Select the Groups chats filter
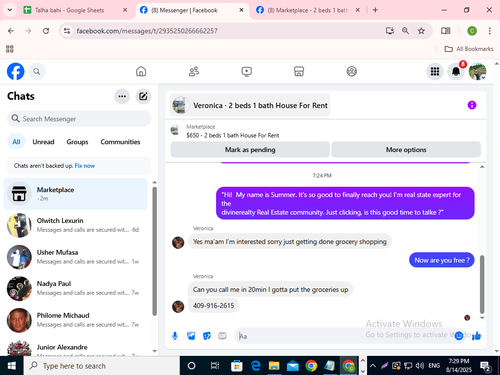The image size is (500, 375). pos(77,142)
